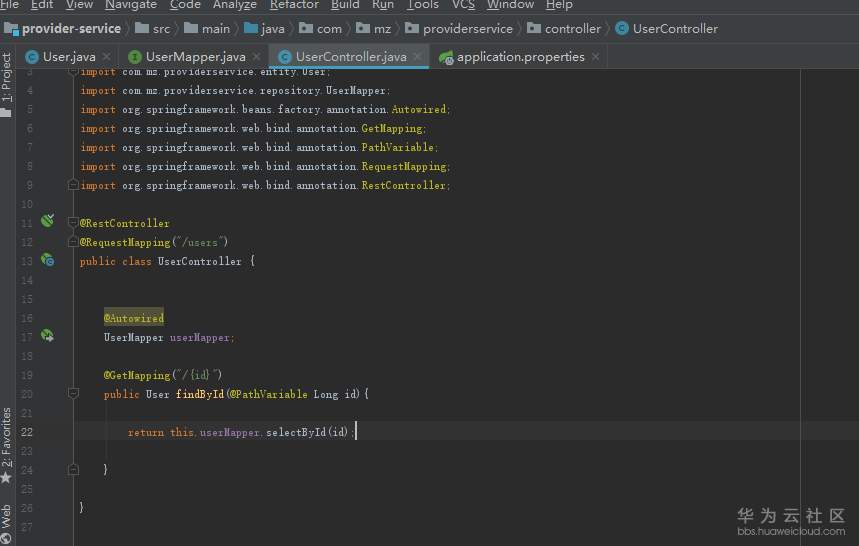
Task: Close the UserMapper.java editor tab
Action: 257,57
